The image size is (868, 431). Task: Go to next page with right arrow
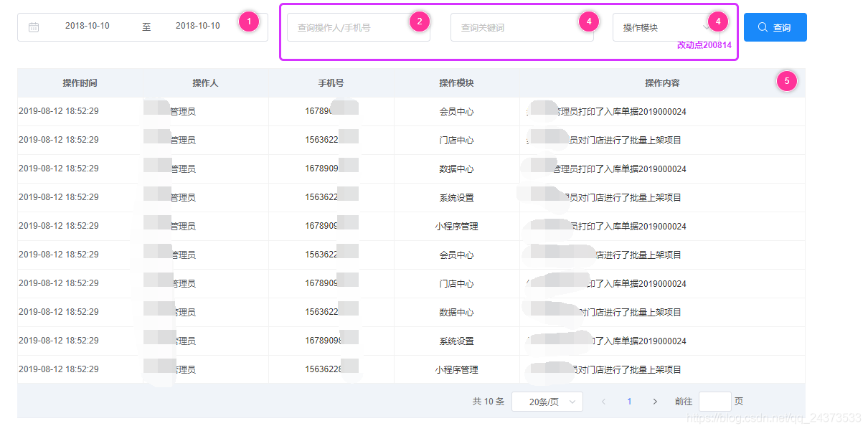(x=655, y=402)
